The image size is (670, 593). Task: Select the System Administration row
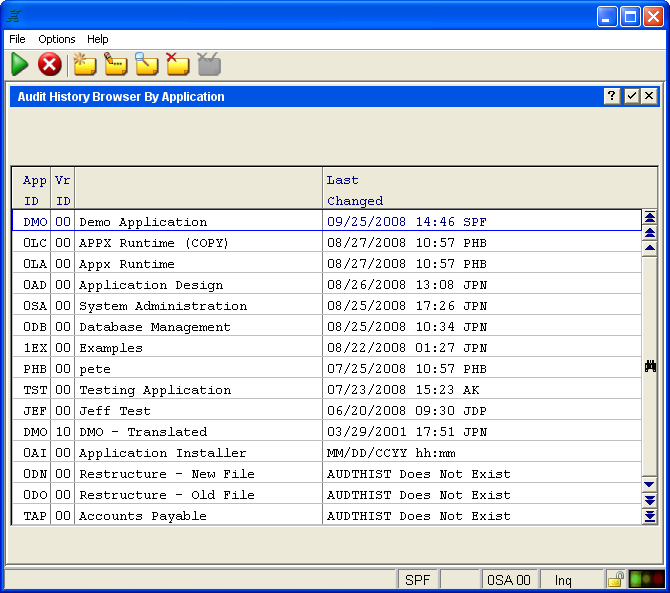click(327, 305)
